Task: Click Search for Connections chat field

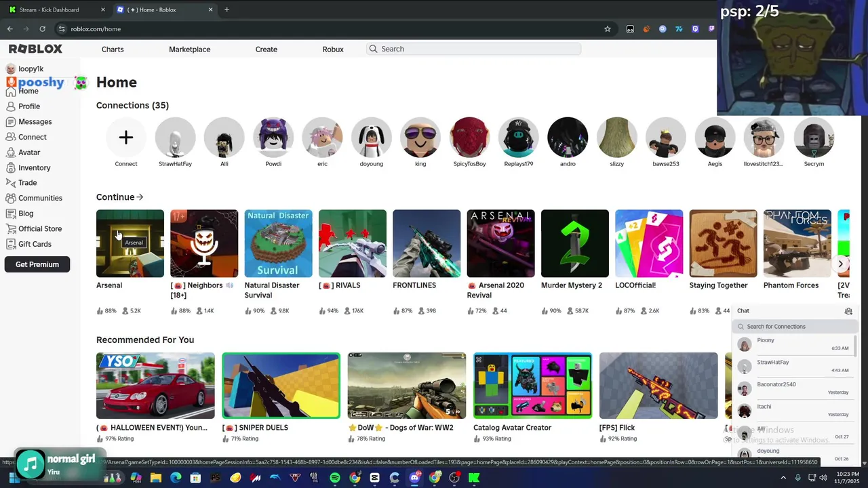Action: [795, 327]
